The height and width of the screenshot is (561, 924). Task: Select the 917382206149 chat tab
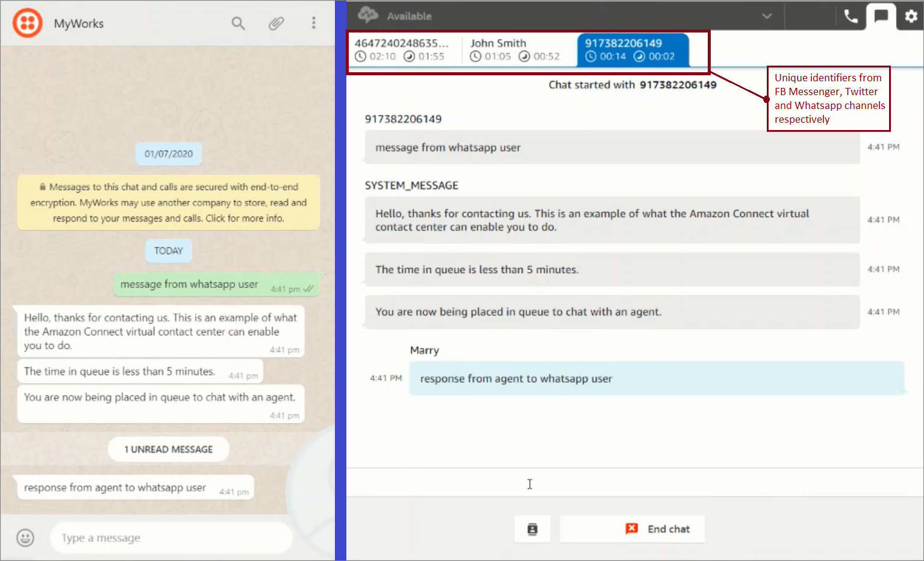633,49
